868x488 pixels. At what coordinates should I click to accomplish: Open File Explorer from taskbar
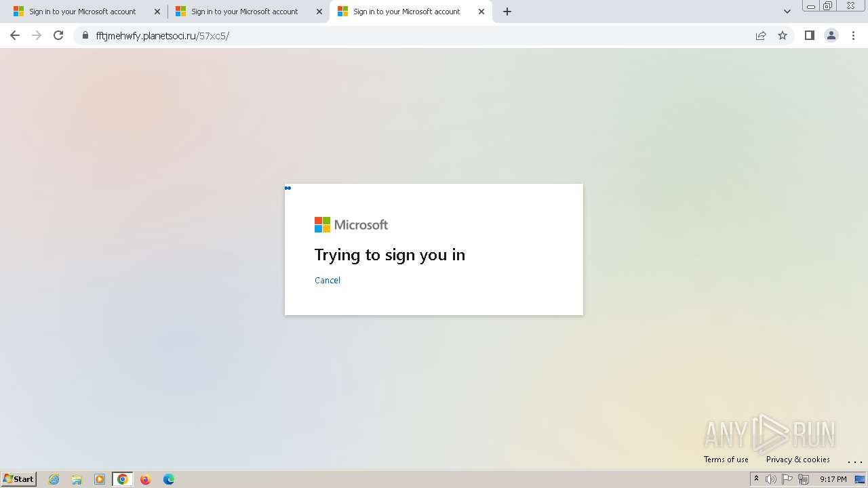[77, 479]
